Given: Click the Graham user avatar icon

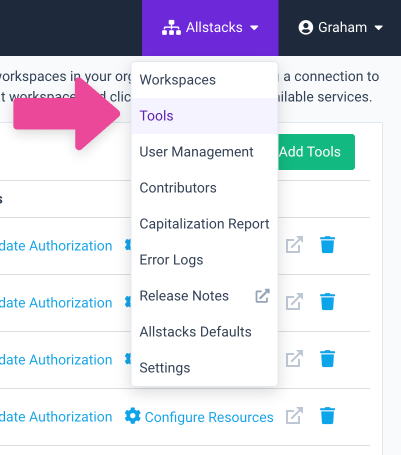Looking at the screenshot, I should [x=306, y=27].
